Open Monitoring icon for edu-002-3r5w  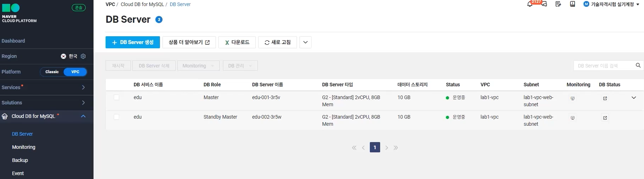coord(573,118)
